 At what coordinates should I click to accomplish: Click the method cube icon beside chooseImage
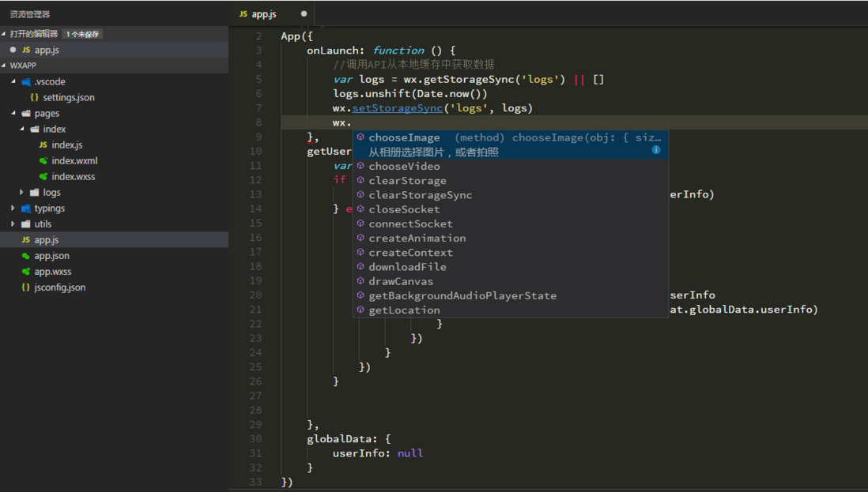tap(360, 137)
